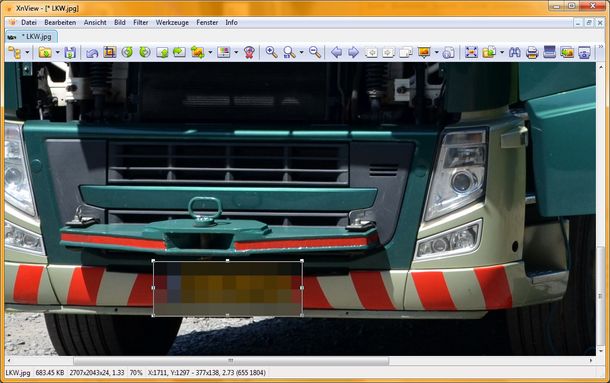This screenshot has height=383, width=610.
Task: Click the selection's right-middle handle
Action: coord(302,288)
